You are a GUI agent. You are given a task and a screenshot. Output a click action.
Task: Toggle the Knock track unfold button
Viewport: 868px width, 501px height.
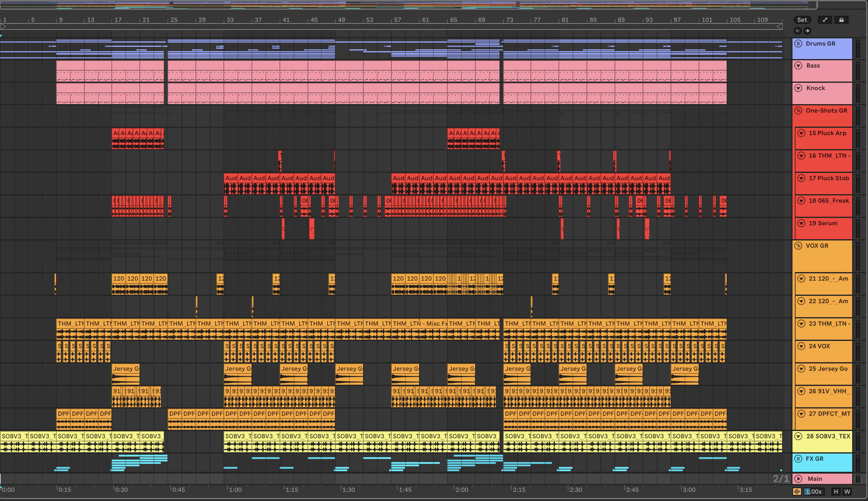point(798,88)
